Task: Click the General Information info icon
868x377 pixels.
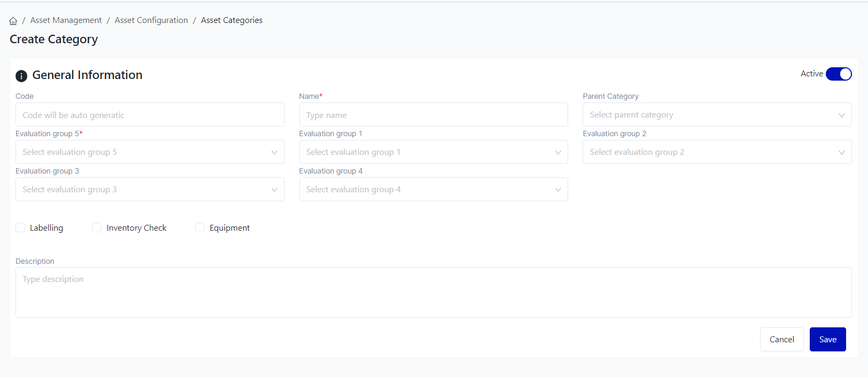Action: (x=21, y=76)
